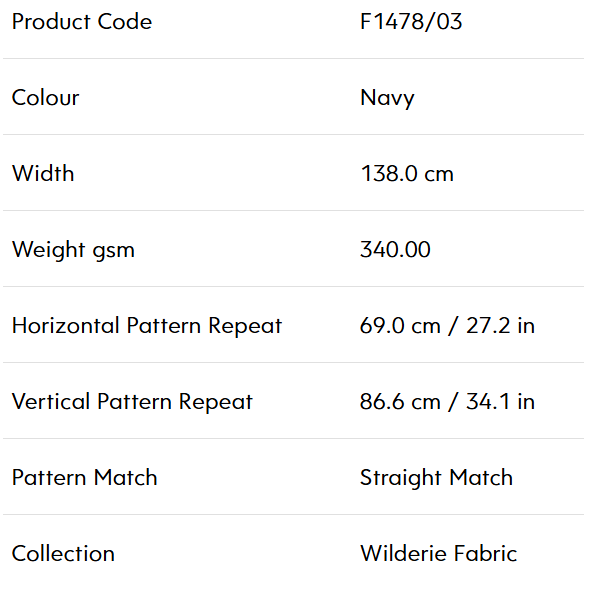Image resolution: width=599 pixels, height=600 pixels.
Task: Click the Weight gsm label
Action: [x=73, y=250]
